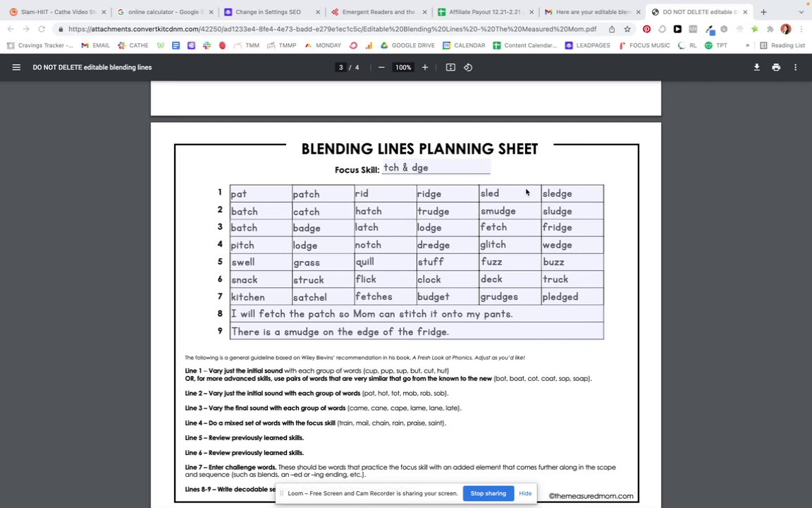The image size is (812, 508).
Task: Open the EMAIL Gmail bookmark
Action: [x=95, y=46]
